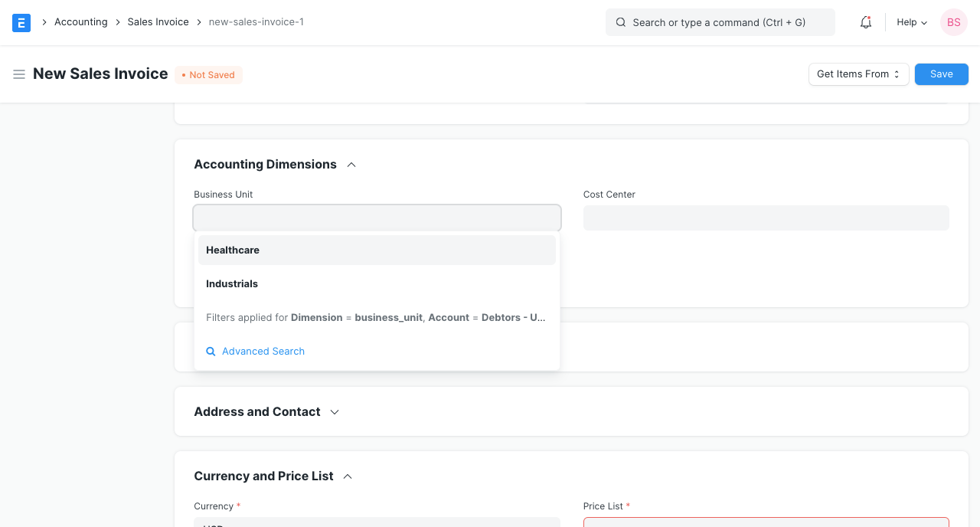The image size is (980, 527).
Task: Open the Get Items From dropdown
Action: pyautogui.click(x=858, y=74)
